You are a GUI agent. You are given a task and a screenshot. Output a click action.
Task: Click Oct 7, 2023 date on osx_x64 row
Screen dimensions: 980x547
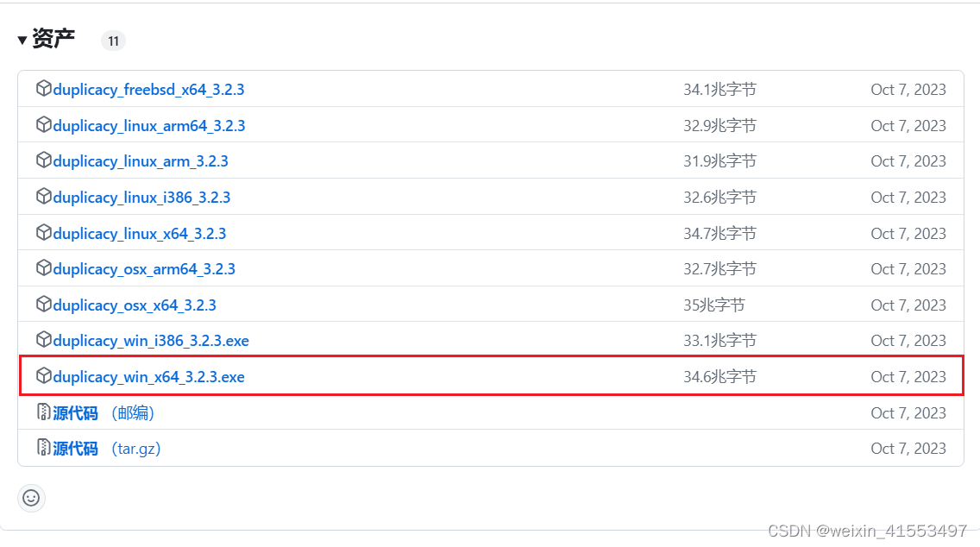point(908,305)
